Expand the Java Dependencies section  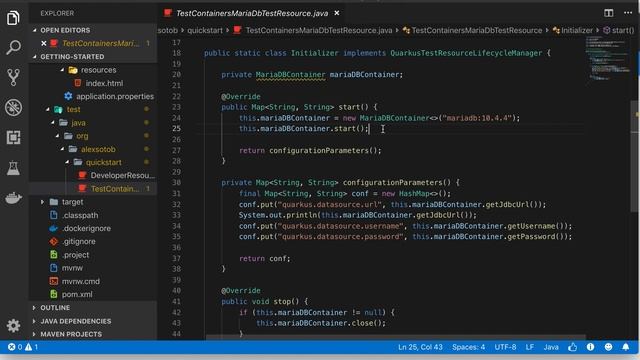tap(34, 321)
